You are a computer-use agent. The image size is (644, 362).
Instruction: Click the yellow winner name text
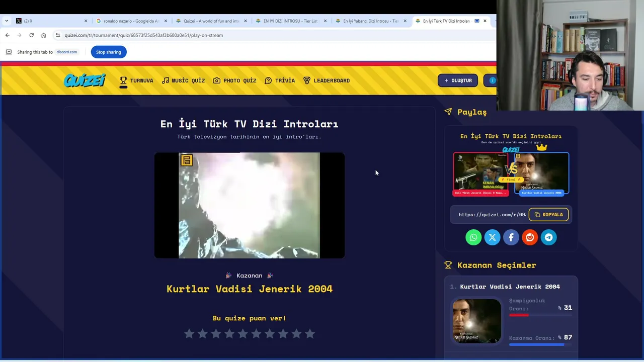(250, 289)
